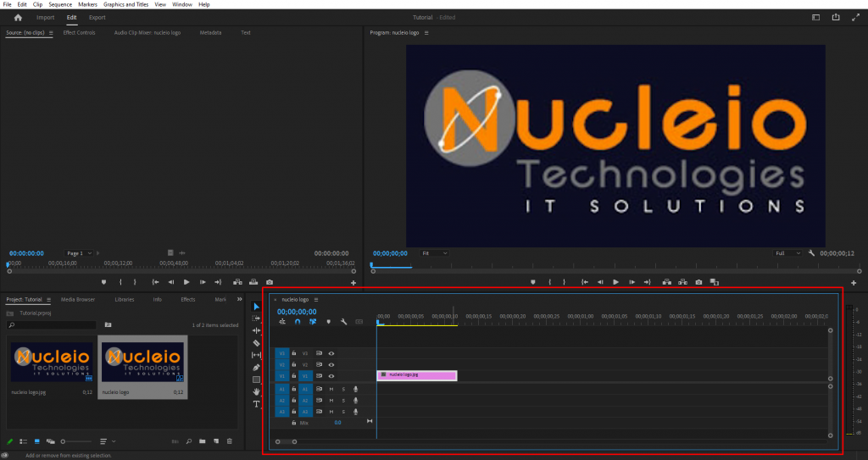Mute track A1
This screenshot has width=868, height=460.
click(x=331, y=389)
